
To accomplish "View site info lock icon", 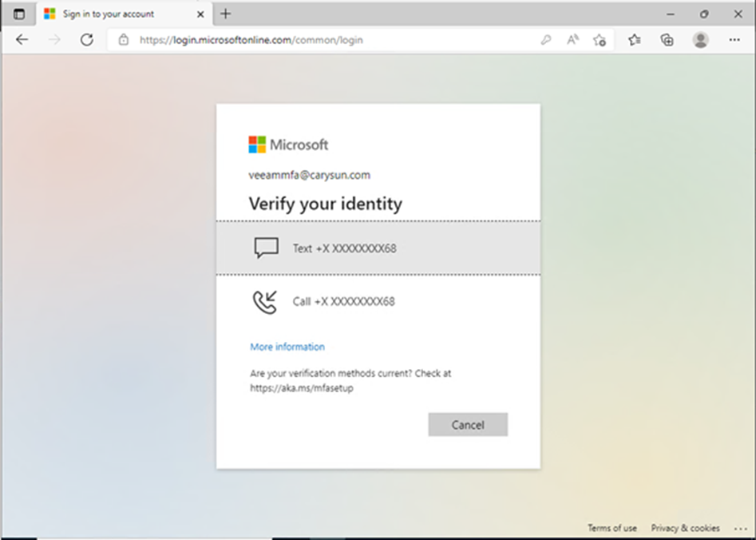I will tap(124, 40).
